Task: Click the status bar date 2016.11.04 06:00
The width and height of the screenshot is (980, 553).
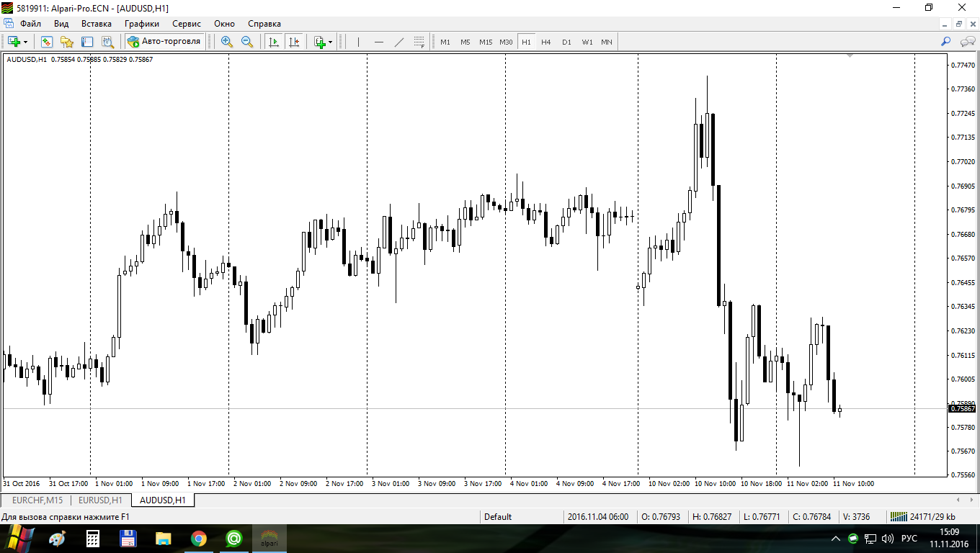Action: click(597, 516)
